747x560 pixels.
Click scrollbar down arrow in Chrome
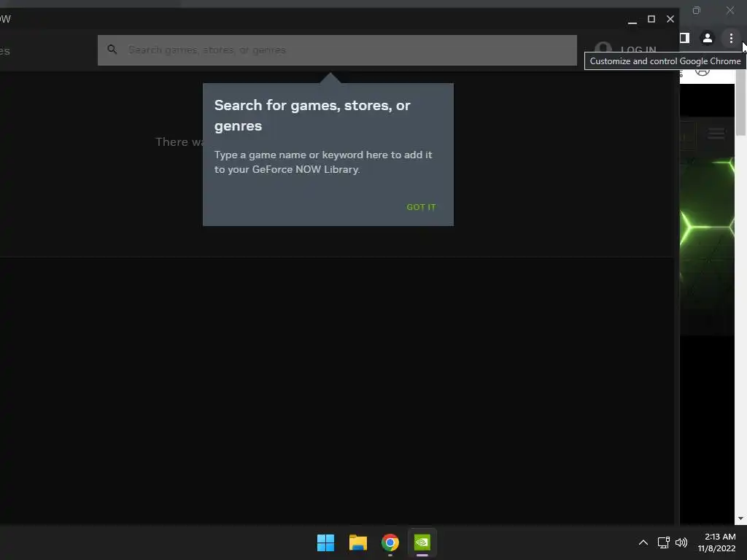[740, 518]
